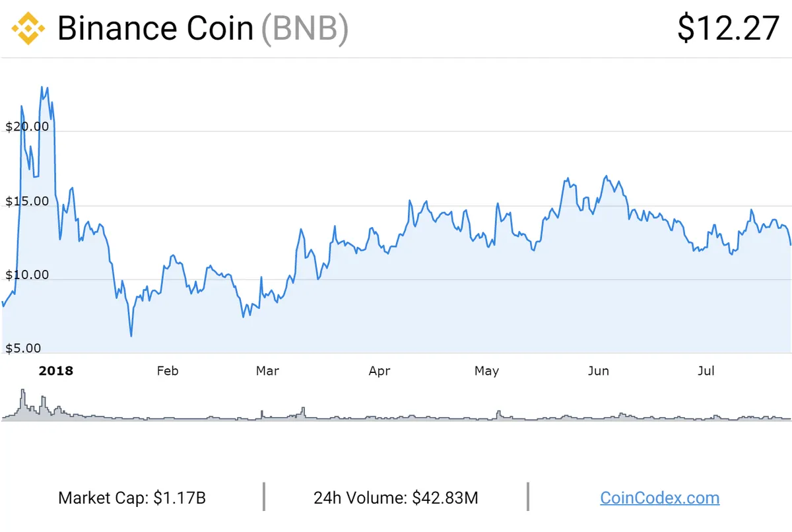Click the Binance Coin logo icon
792x532 pixels.
click(28, 28)
